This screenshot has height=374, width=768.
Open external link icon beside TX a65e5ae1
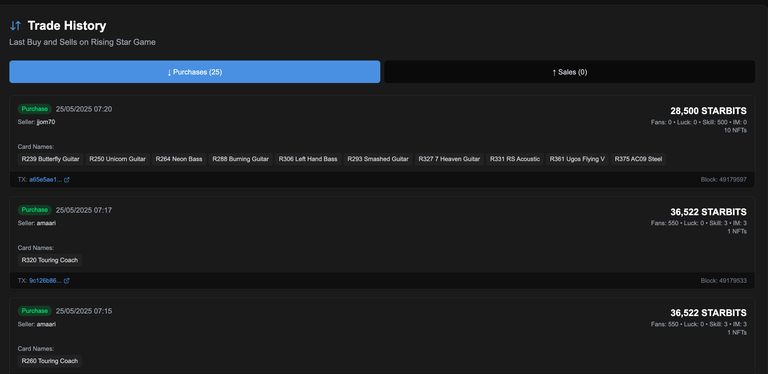coord(67,180)
